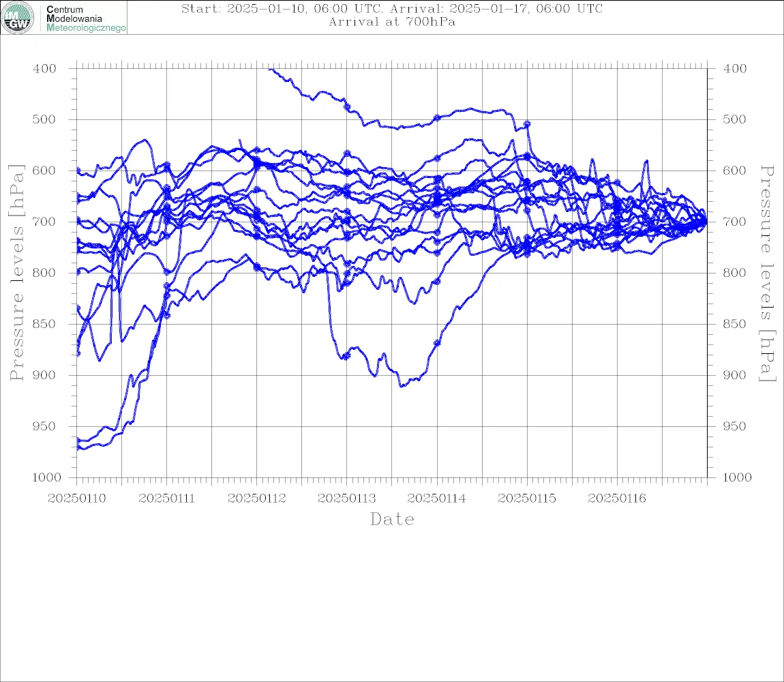Click the trajectory marker near 500 hPa on 20250114
The width and height of the screenshot is (784, 682).
tap(437, 118)
